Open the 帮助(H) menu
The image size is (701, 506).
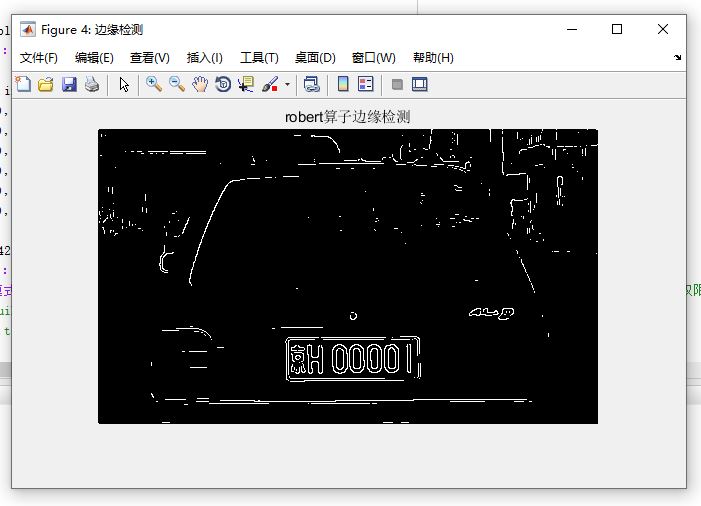(x=433, y=58)
